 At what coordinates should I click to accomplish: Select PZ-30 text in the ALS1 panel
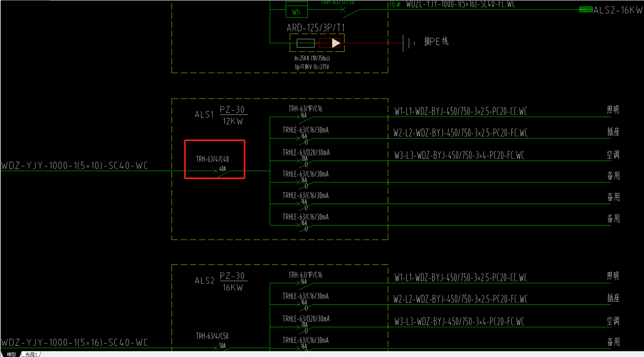(x=232, y=110)
